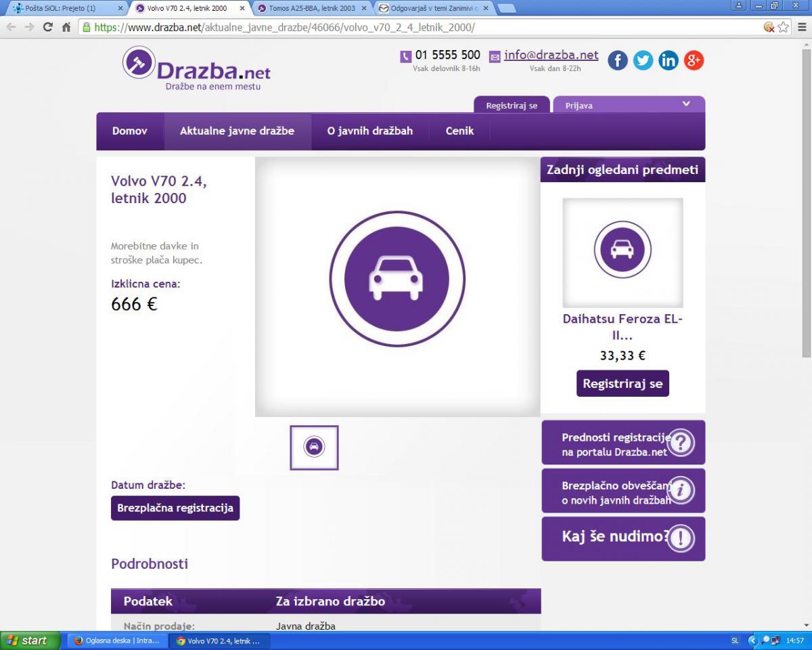Viewport: 812px width, 650px height.
Task: Click the blocked cookies icon in the address bar
Action: (x=769, y=27)
